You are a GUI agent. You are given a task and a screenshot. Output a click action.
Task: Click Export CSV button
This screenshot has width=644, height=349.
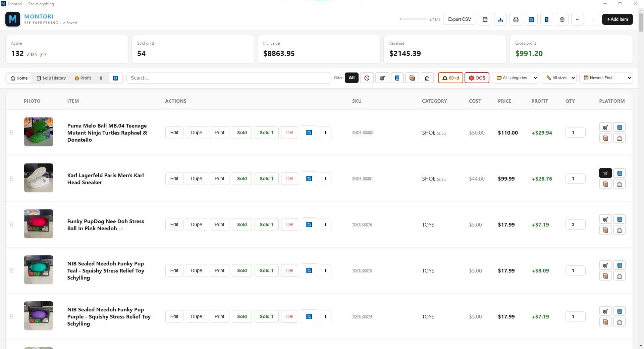460,19
